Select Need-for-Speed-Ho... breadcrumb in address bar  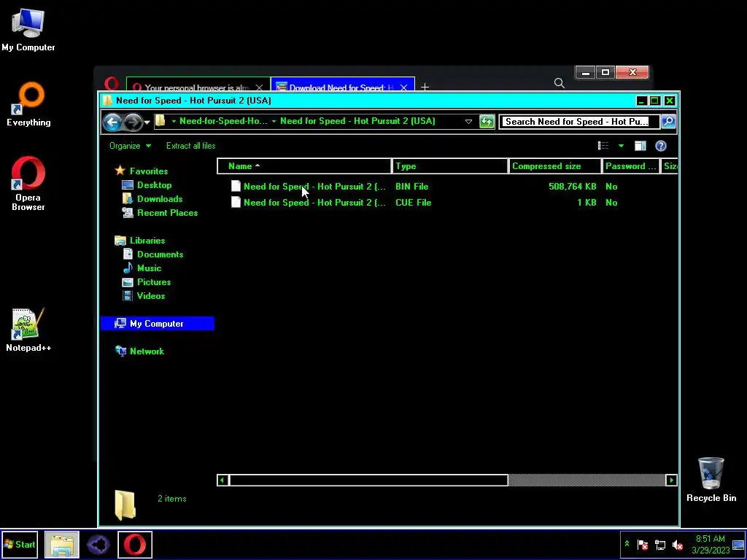click(x=223, y=121)
